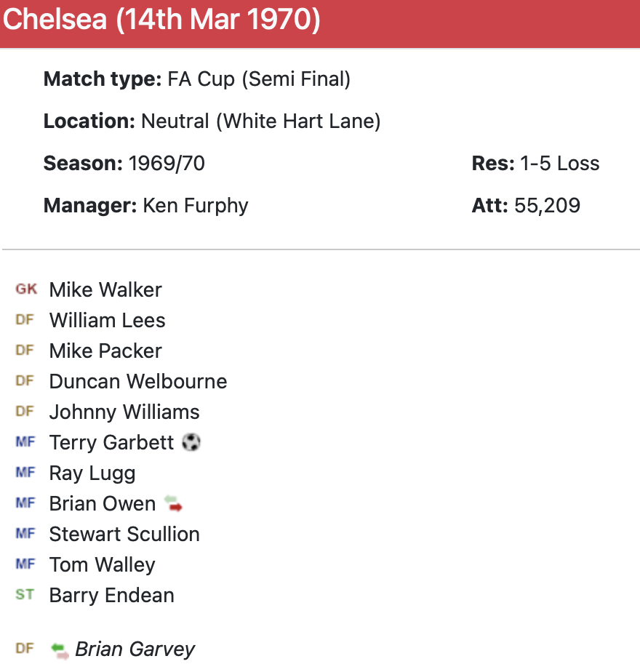
Task: Click the 55,209 attendance figure
Action: pos(547,205)
